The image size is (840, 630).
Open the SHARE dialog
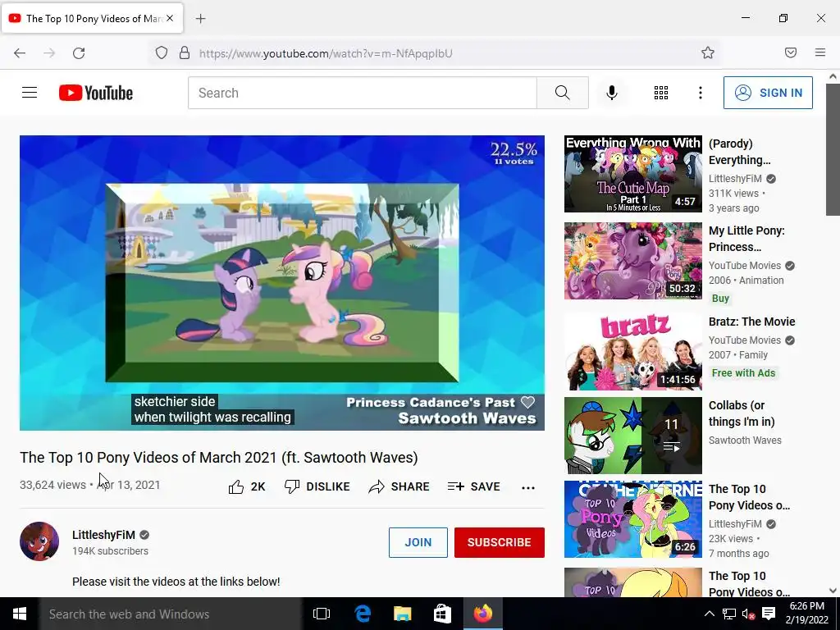coord(399,486)
